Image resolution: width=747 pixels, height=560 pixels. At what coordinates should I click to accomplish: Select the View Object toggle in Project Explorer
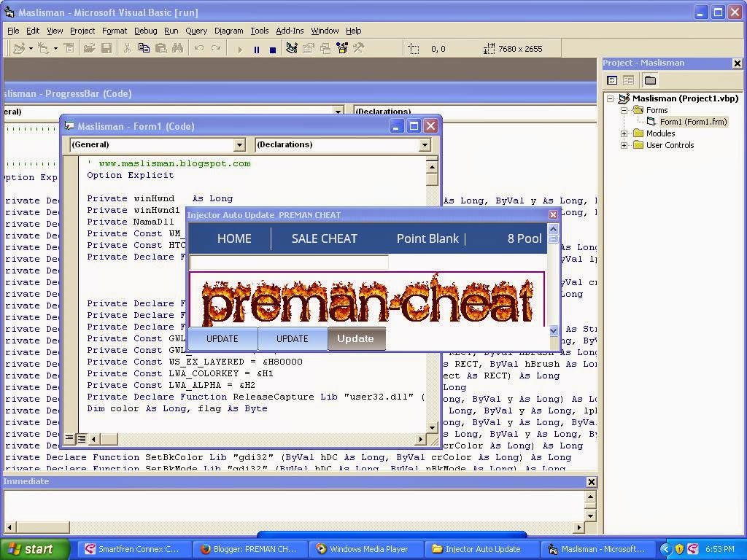pyautogui.click(x=628, y=80)
